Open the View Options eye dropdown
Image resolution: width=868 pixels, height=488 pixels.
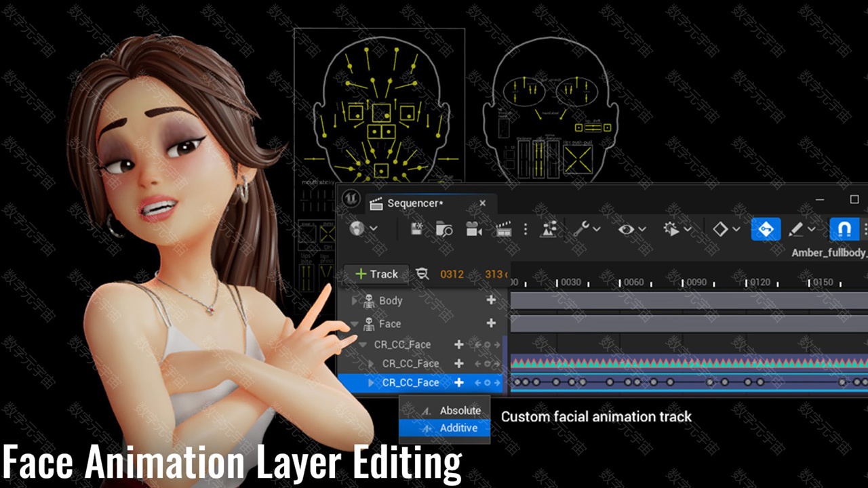(631, 229)
